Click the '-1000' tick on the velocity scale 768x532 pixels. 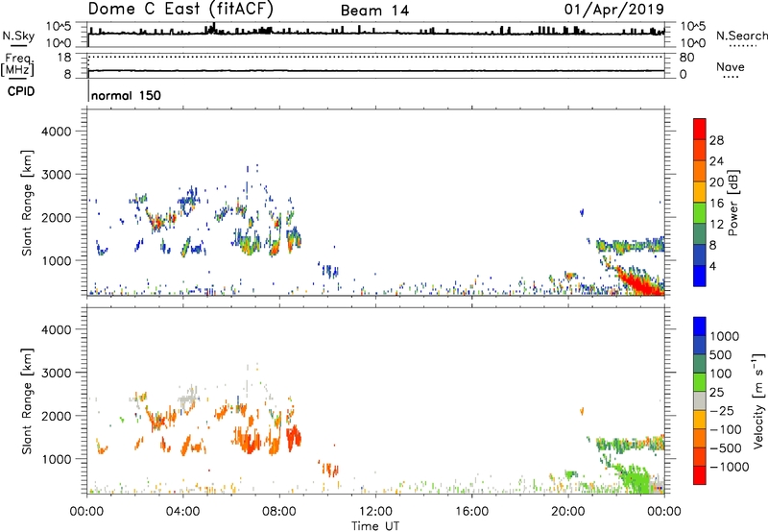[x=729, y=467]
